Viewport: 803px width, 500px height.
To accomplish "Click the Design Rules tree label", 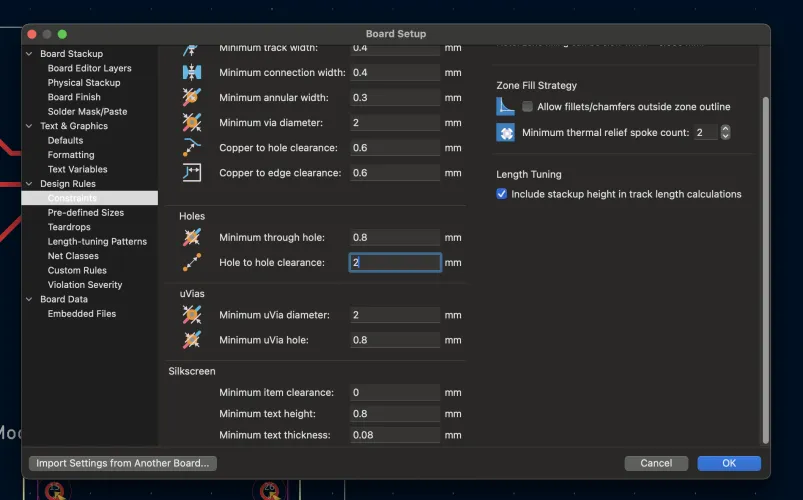I will tap(68, 183).
